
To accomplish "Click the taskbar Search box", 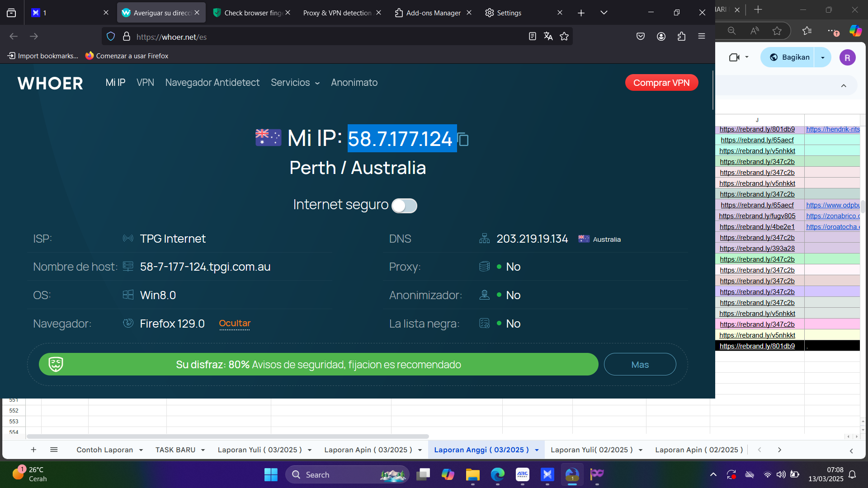I will coord(347,475).
